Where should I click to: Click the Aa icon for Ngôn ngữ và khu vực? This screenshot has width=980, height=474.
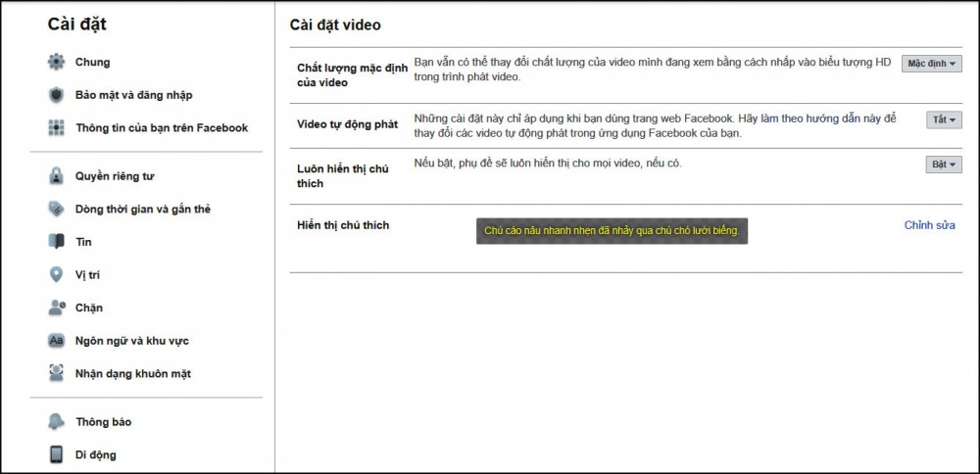pyautogui.click(x=56, y=341)
